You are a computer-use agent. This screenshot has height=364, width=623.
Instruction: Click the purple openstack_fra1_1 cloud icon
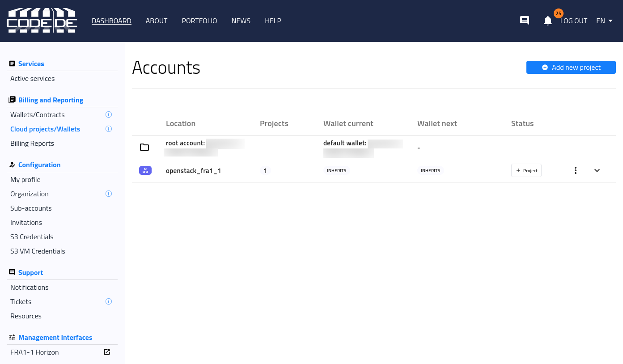[145, 170]
